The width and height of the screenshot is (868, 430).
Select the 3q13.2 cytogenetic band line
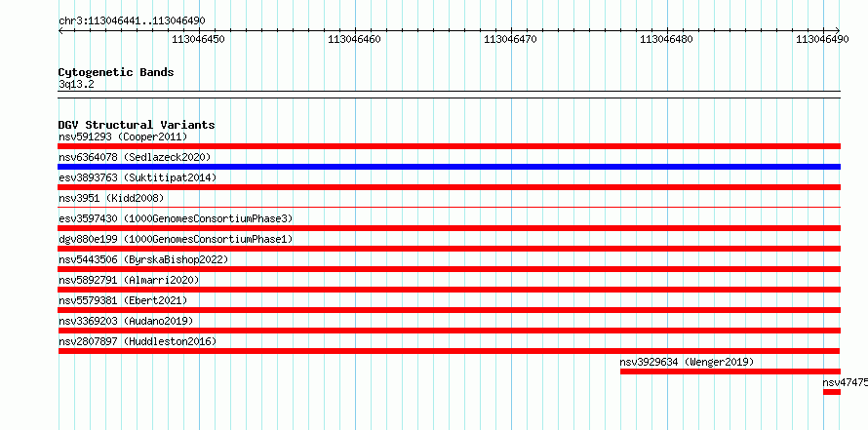pyautogui.click(x=449, y=95)
